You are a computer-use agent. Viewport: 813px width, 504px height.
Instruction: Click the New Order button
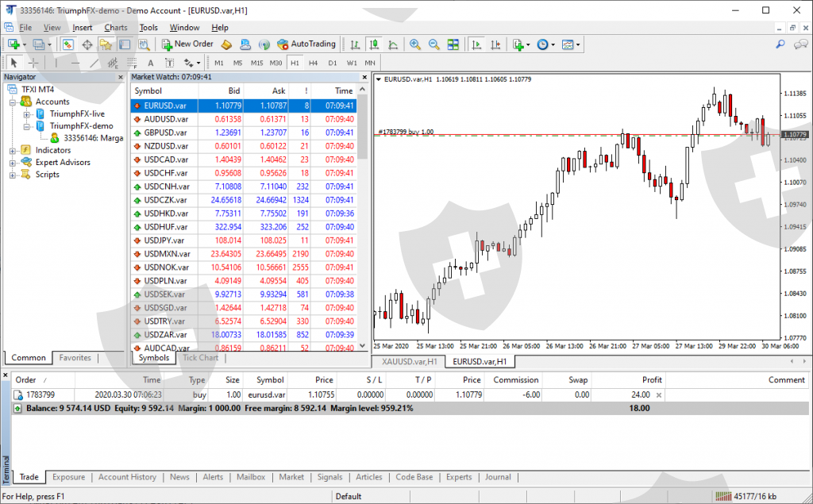point(187,44)
